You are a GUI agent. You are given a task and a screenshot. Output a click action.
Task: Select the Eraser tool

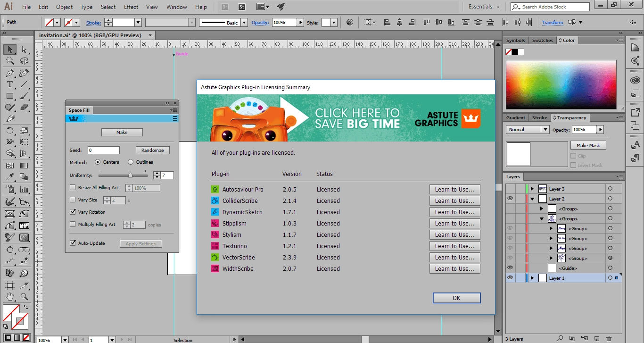tap(24, 107)
